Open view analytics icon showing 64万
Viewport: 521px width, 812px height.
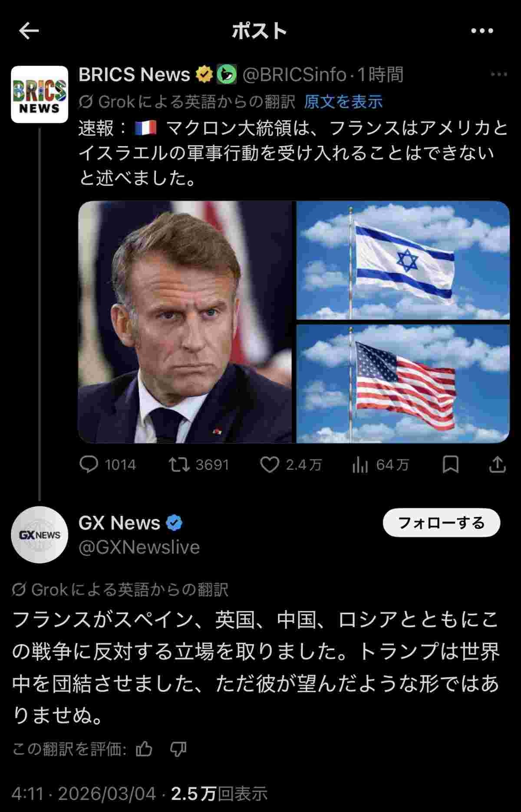coord(360,465)
